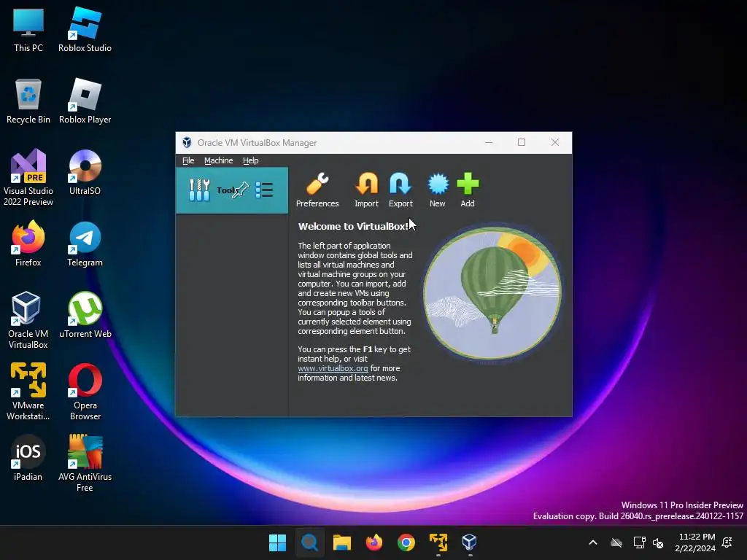Open Firefox from the taskbar

point(374,542)
